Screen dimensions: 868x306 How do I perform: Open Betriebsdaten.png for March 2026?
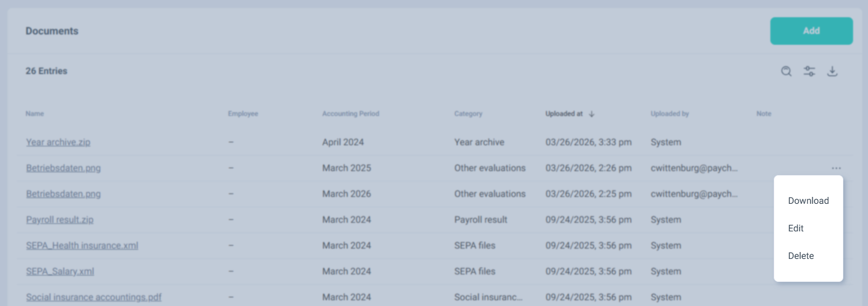pos(63,194)
